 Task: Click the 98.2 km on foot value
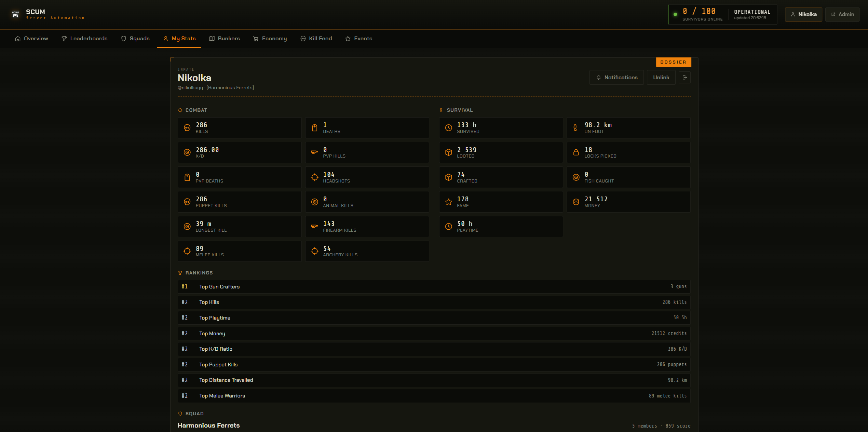click(598, 125)
